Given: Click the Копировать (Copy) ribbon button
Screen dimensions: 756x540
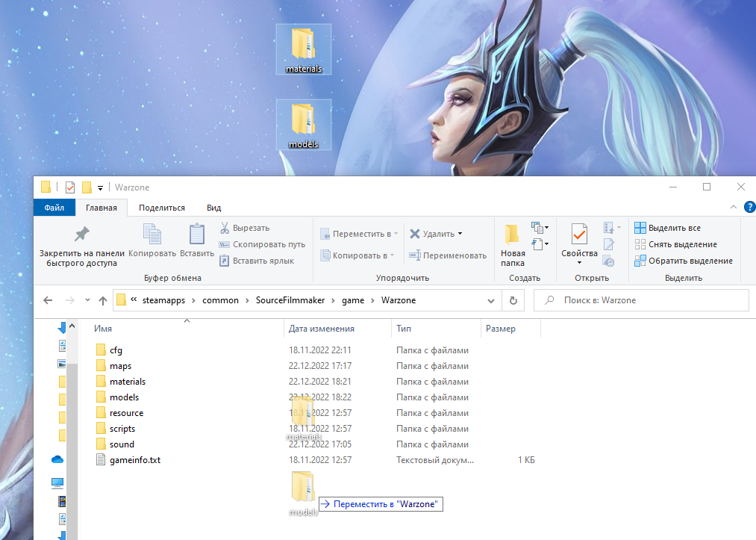Looking at the screenshot, I should (x=152, y=240).
